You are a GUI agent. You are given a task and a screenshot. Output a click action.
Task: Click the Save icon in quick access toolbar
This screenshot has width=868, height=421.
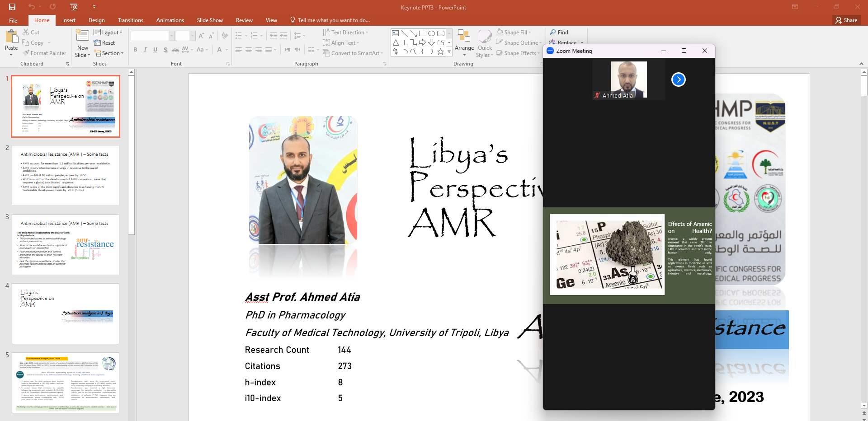click(x=12, y=7)
